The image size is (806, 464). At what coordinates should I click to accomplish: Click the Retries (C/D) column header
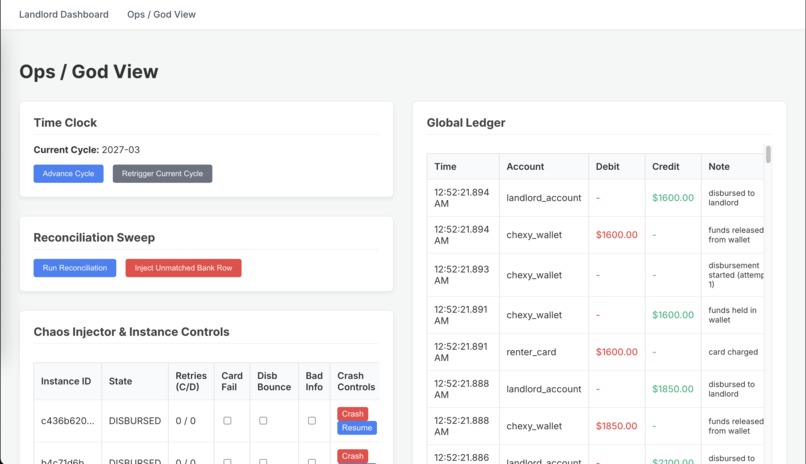click(x=191, y=381)
